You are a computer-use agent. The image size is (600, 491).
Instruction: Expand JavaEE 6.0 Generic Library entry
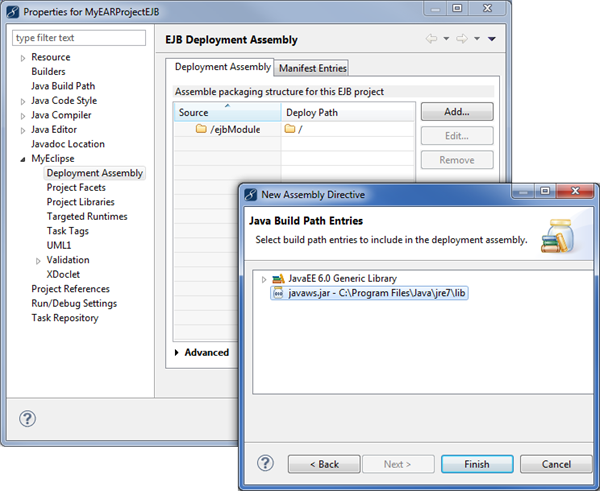point(263,278)
